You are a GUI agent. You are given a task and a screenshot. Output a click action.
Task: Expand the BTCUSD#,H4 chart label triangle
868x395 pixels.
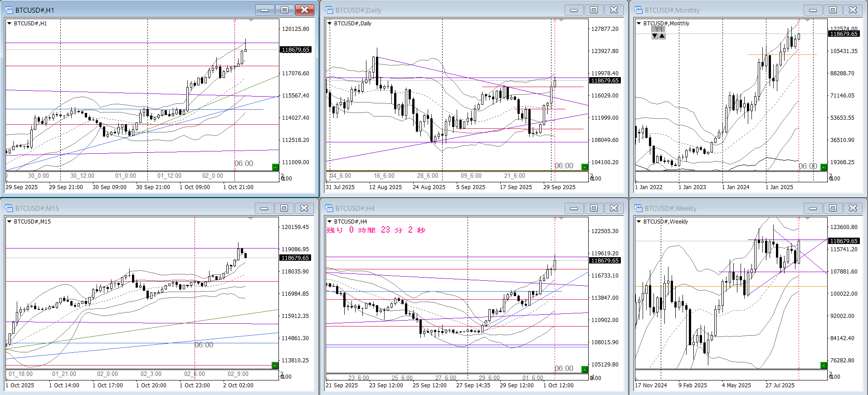pyautogui.click(x=329, y=221)
